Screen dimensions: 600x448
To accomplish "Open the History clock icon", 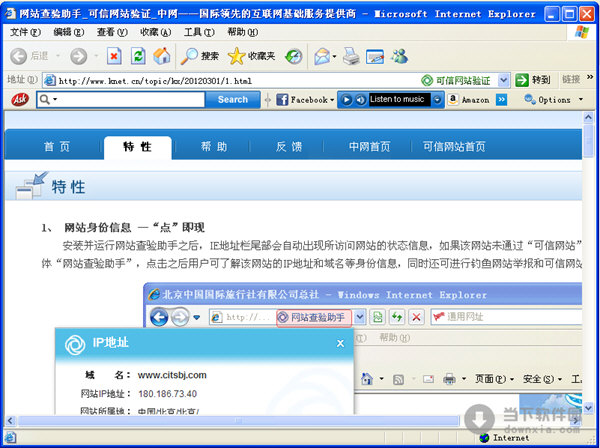I will (293, 57).
